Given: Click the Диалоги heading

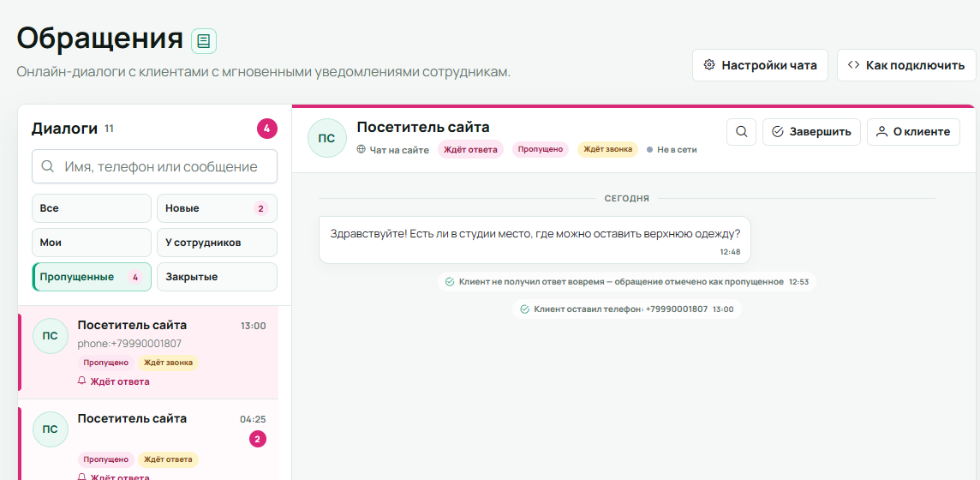Looking at the screenshot, I should pyautogui.click(x=64, y=129).
